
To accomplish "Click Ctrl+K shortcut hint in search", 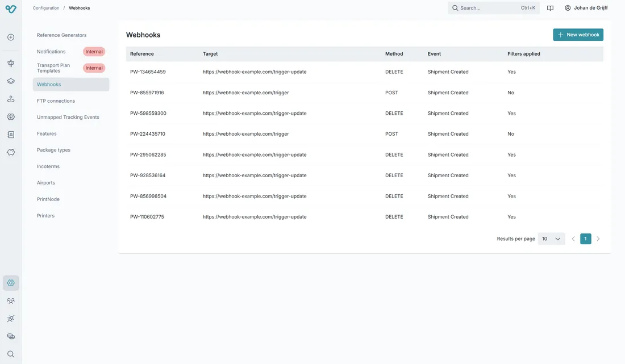I will coord(528,8).
